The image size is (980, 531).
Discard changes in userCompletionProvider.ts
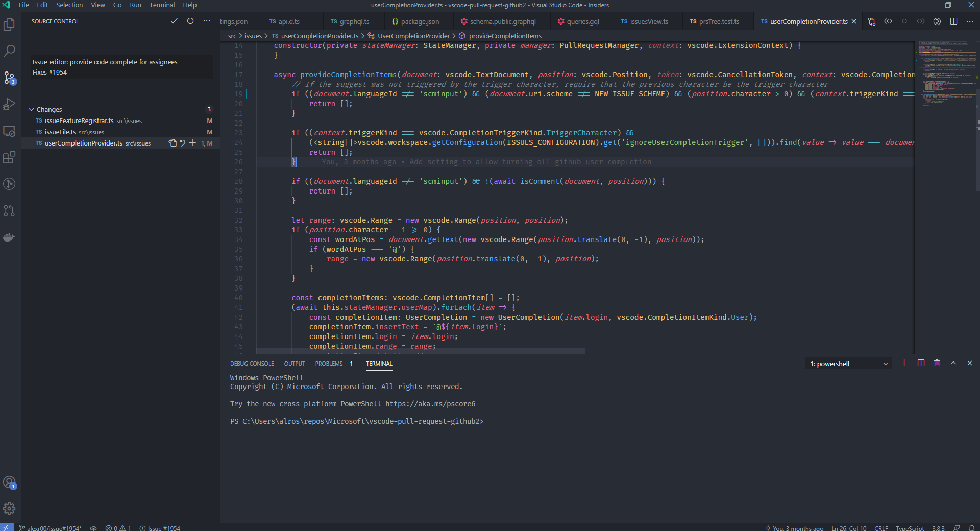182,143
